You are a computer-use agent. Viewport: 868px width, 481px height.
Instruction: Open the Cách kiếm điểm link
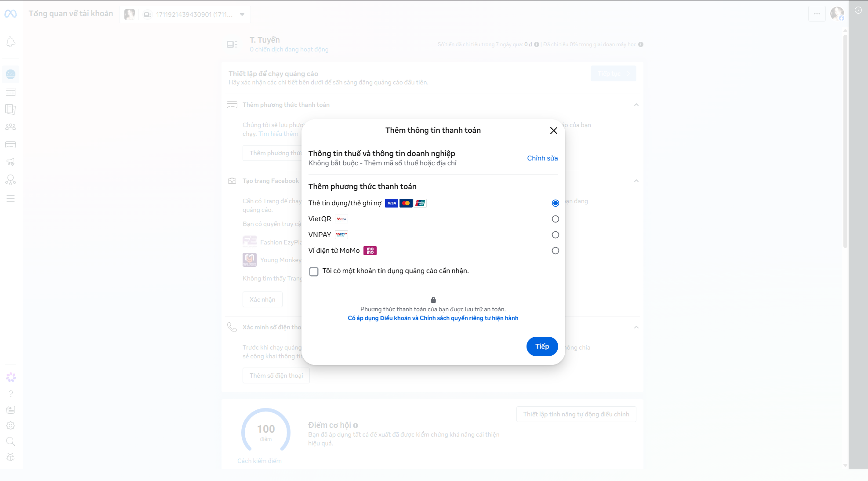259,461
